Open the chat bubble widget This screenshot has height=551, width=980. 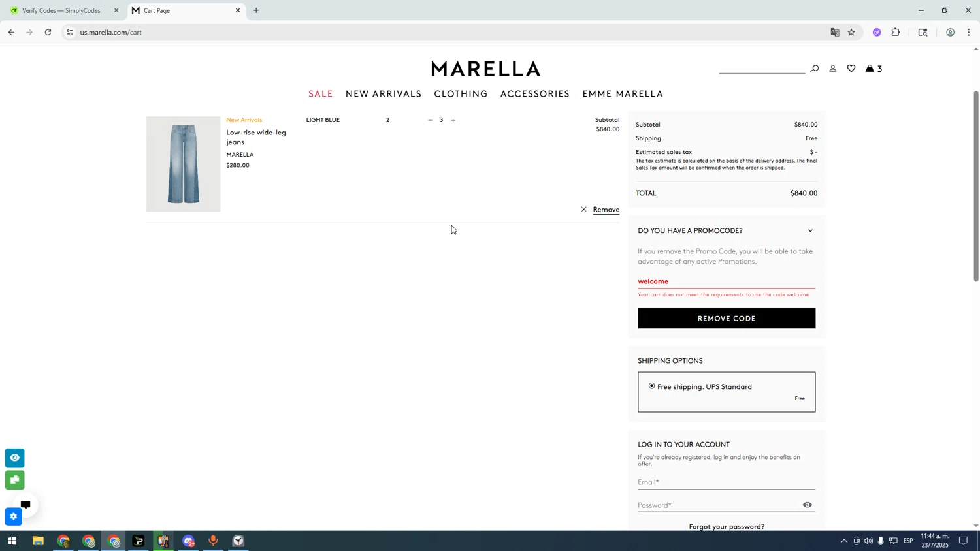(x=25, y=505)
